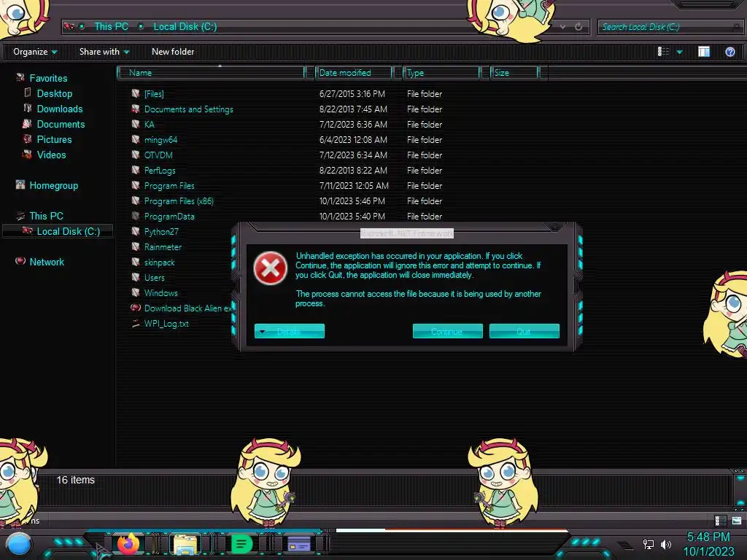The image size is (747, 560).
Task: Open Pictures in navigation pane
Action: tap(54, 139)
